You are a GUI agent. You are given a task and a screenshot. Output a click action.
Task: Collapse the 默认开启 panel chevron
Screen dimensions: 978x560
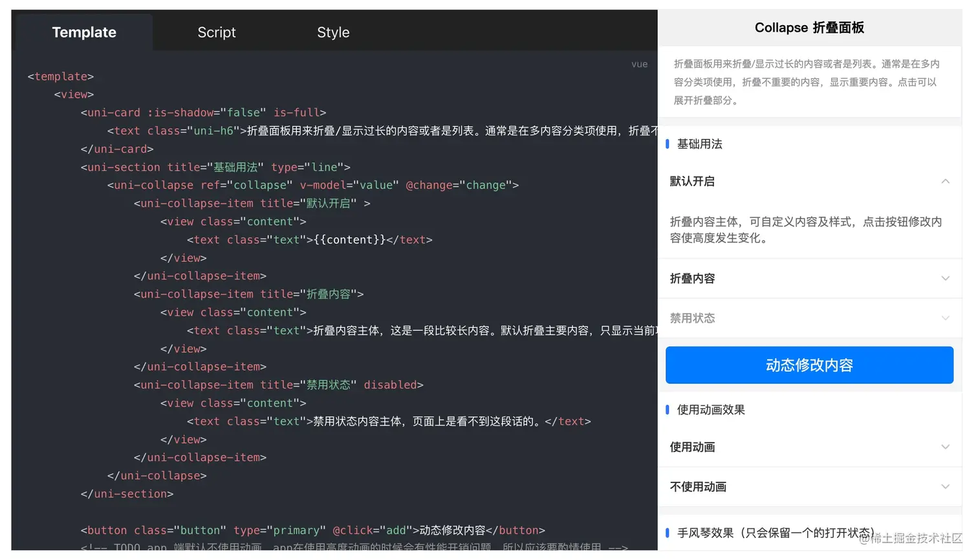pos(945,182)
